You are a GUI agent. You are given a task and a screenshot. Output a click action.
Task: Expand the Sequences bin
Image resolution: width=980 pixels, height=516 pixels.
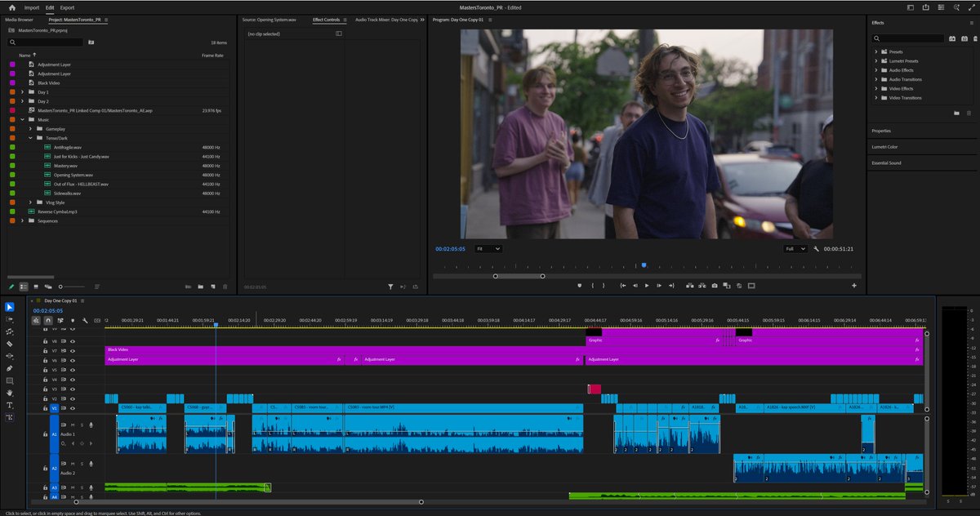23,220
